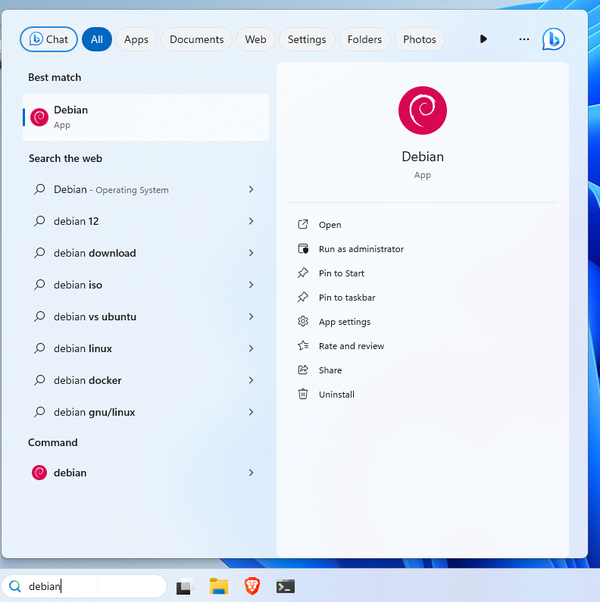Click the App settings label
The height and width of the screenshot is (602, 600).
345,322
